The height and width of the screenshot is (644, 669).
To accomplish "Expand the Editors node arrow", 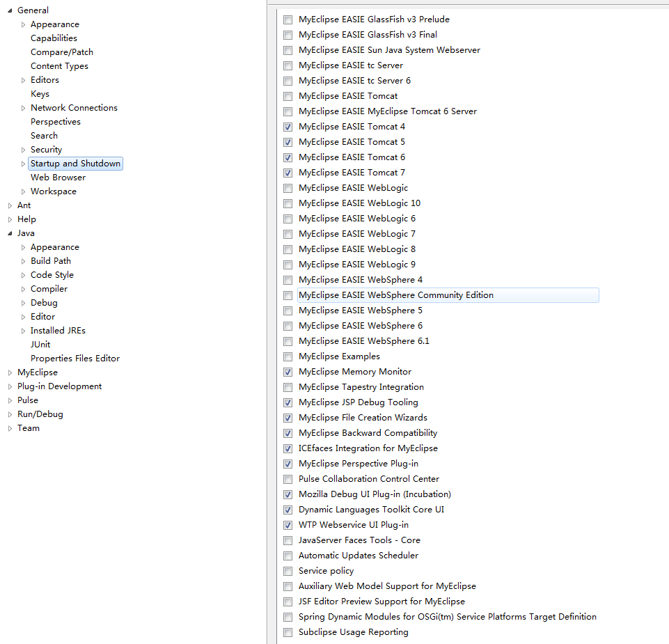I will point(23,80).
